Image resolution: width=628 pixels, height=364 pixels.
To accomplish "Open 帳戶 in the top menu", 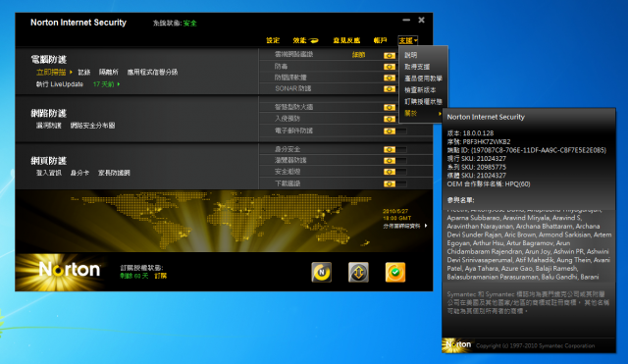I will pyautogui.click(x=380, y=40).
